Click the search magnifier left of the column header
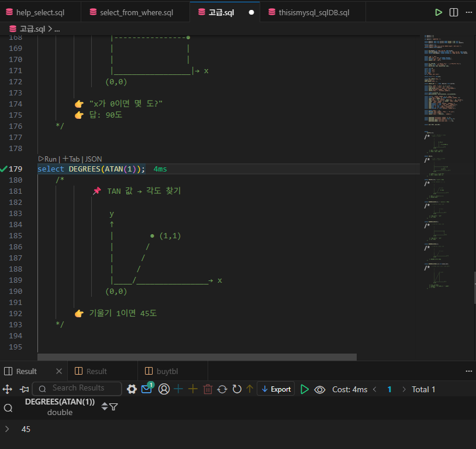Image resolution: width=476 pixels, height=449 pixels. pyautogui.click(x=8, y=407)
